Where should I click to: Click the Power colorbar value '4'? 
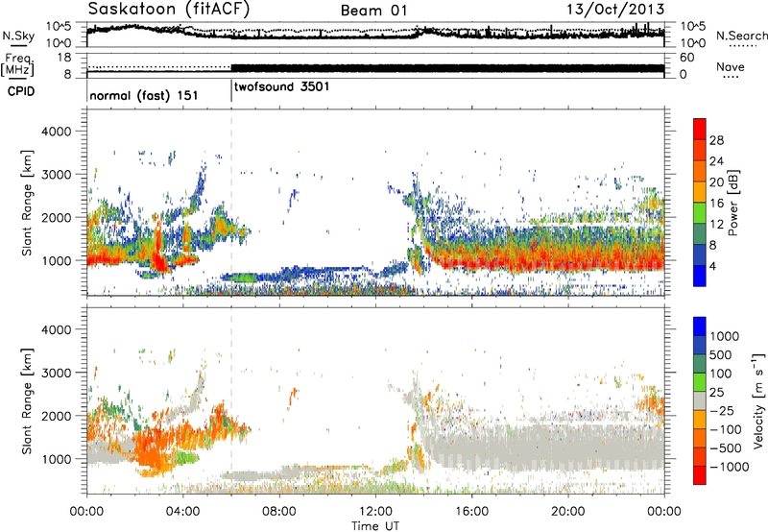[x=712, y=266]
